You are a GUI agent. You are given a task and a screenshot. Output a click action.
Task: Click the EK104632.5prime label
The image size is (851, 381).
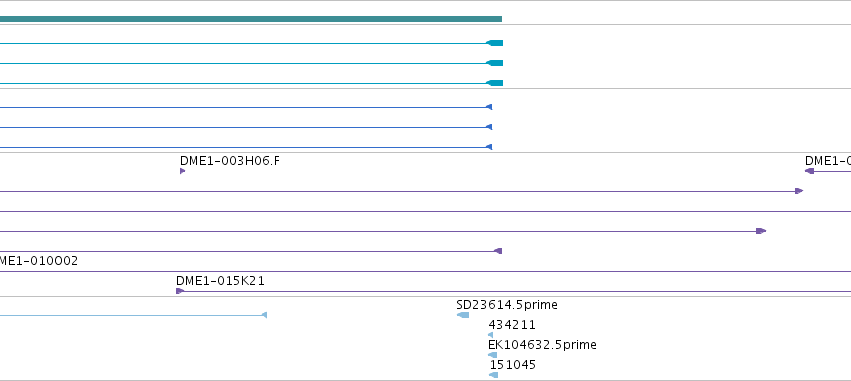pos(542,345)
